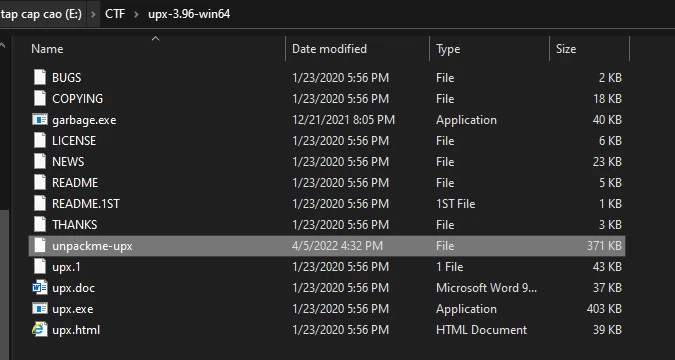The height and width of the screenshot is (360, 675).
Task: Open the CTF folder in breadcrumb path
Action: pos(115,14)
